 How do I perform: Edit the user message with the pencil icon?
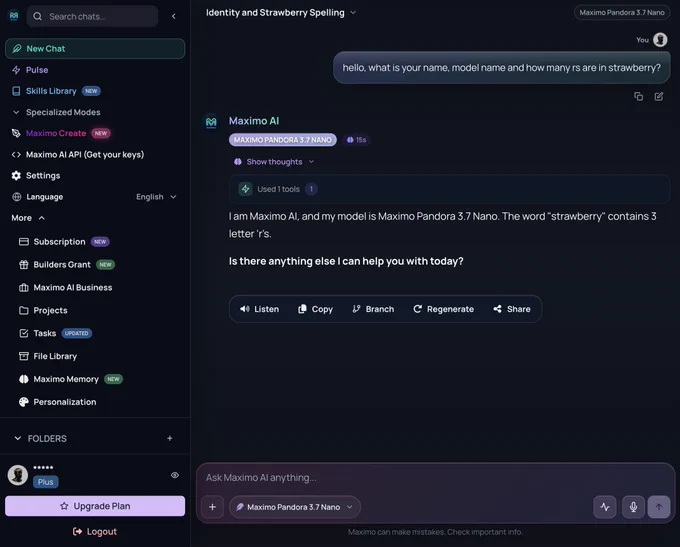click(659, 96)
